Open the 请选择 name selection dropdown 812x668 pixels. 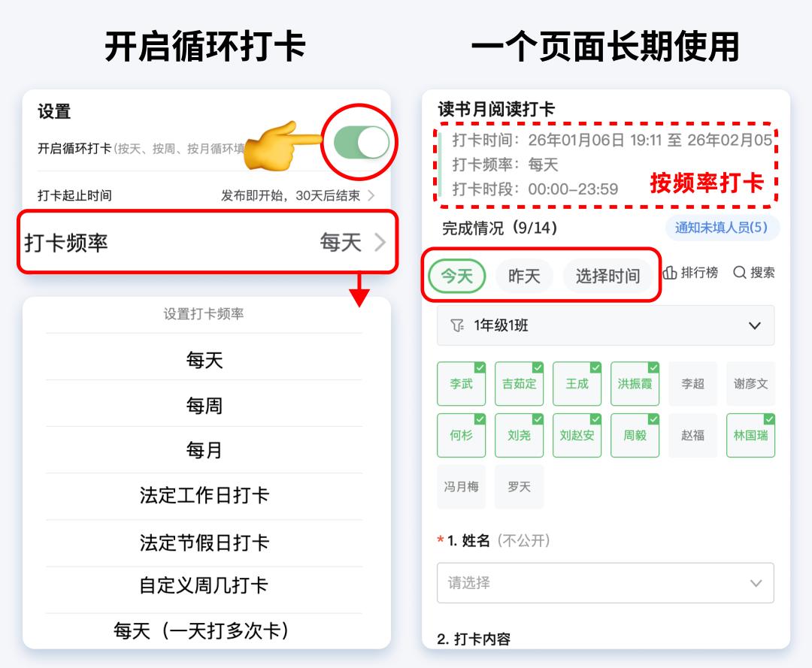coord(604,583)
